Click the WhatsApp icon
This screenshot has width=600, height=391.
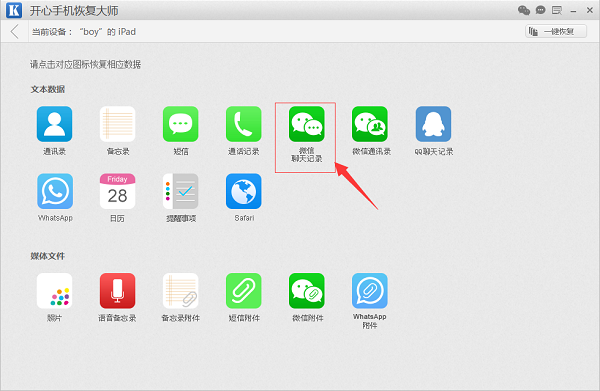[55, 191]
